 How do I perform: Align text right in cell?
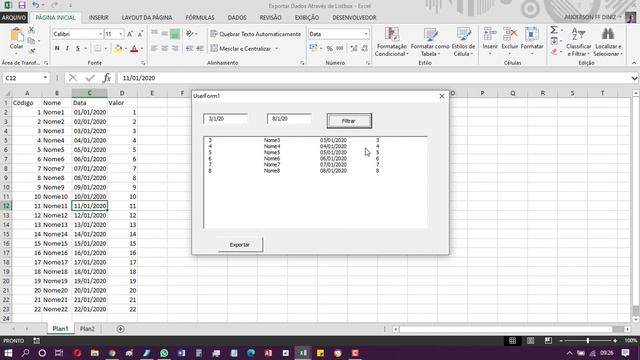(x=175, y=49)
